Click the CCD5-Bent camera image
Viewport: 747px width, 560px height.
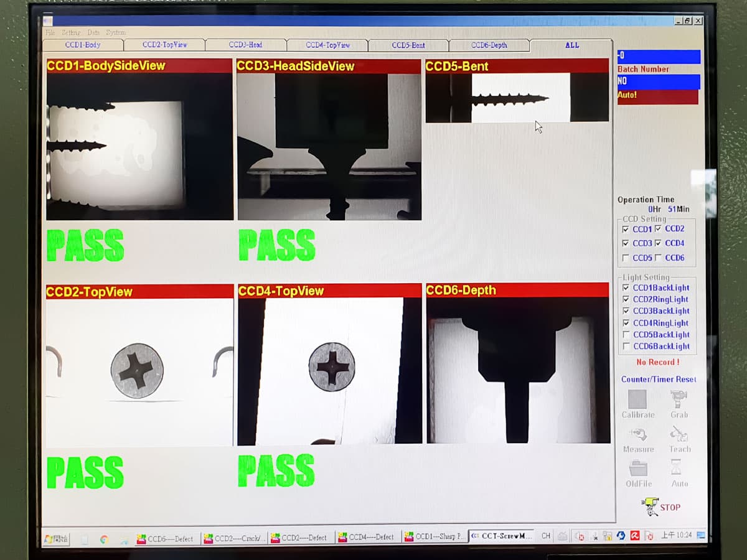(x=517, y=98)
